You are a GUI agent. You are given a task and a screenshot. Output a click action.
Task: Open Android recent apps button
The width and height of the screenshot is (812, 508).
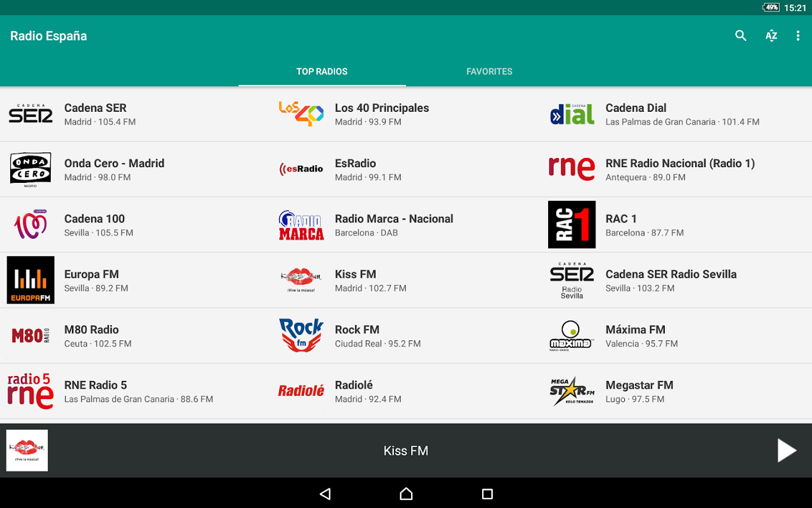pyautogui.click(x=487, y=494)
